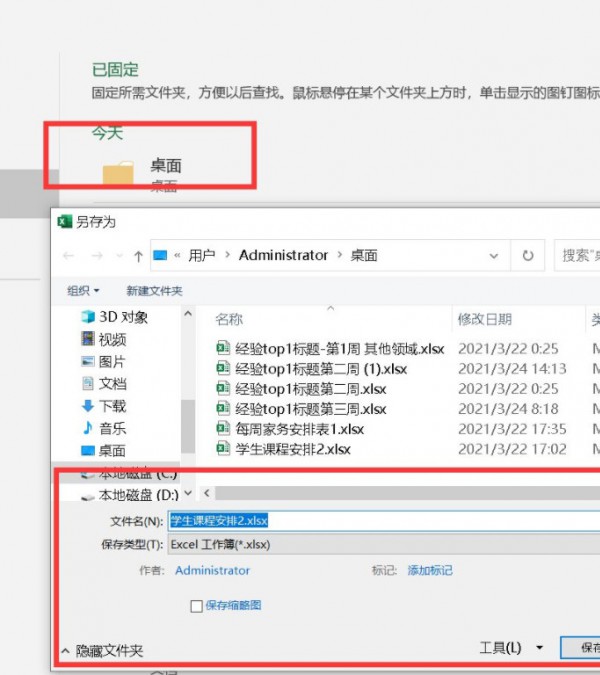Select 桌面 in the address path
600x675 pixels.
(x=364, y=255)
